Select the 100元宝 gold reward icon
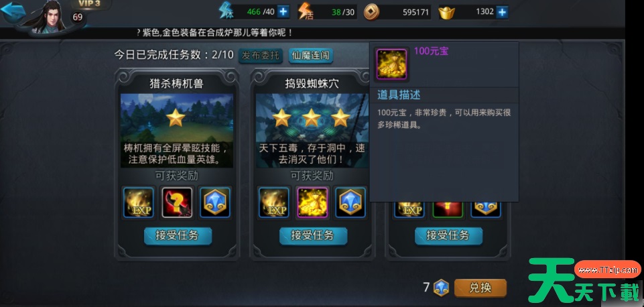The width and height of the screenshot is (644, 307). coord(312,202)
